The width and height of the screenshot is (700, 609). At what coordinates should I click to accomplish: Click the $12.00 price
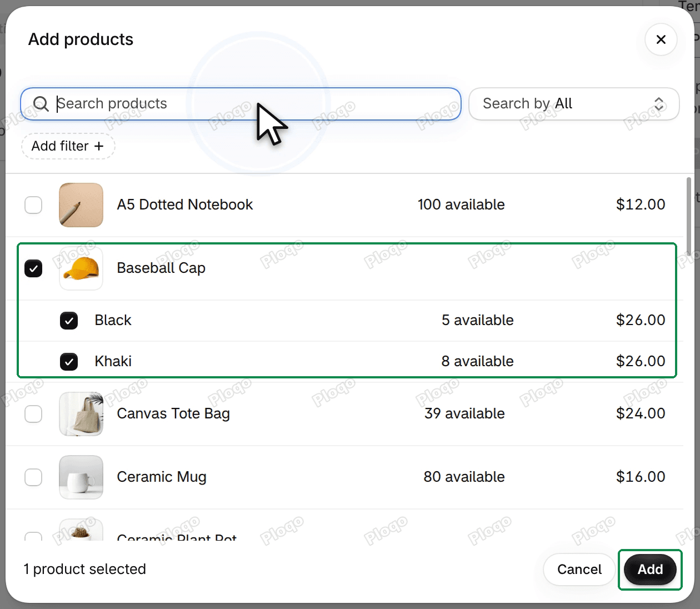pyautogui.click(x=641, y=205)
